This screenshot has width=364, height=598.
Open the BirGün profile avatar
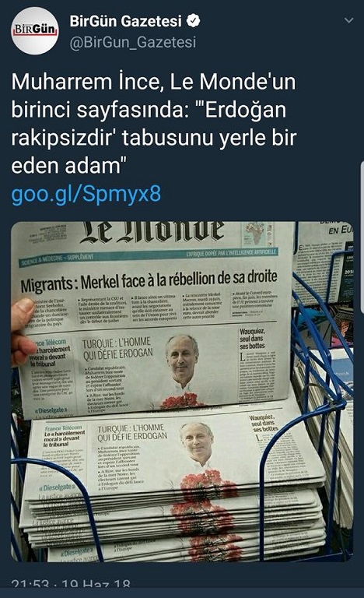pyautogui.click(x=35, y=30)
